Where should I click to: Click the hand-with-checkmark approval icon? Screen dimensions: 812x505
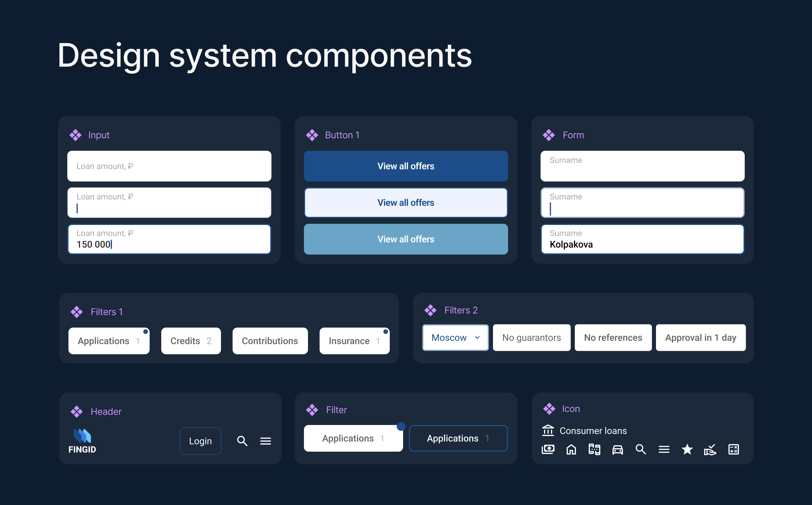710,449
